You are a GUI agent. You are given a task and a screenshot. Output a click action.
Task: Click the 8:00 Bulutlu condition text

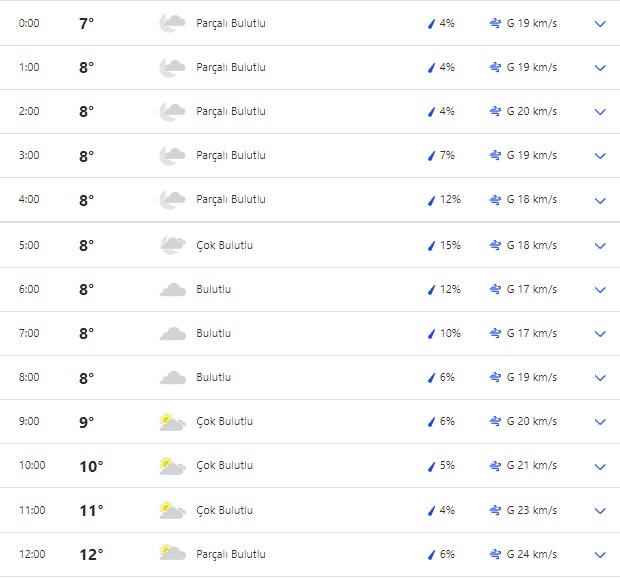(x=213, y=378)
